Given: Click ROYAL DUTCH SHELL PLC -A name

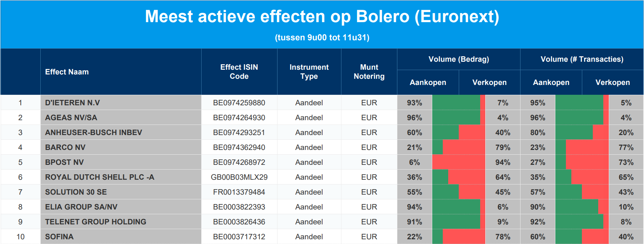Looking at the screenshot, I should 100,177.
